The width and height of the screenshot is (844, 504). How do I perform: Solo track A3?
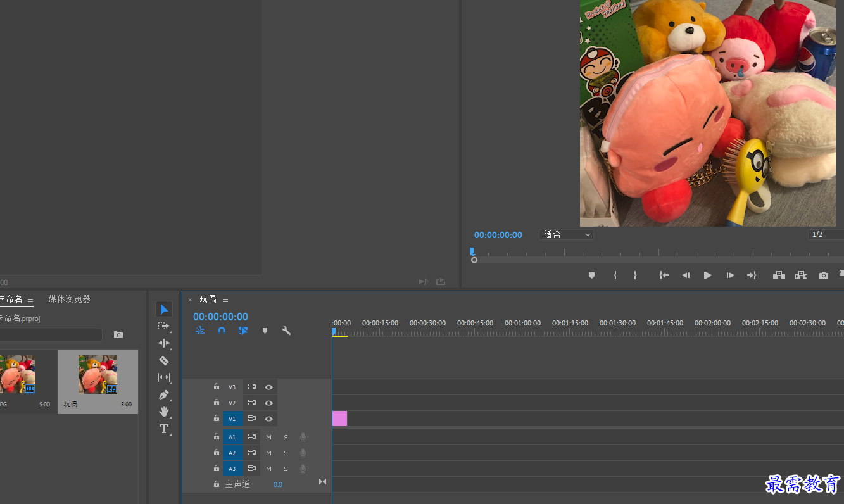click(286, 469)
